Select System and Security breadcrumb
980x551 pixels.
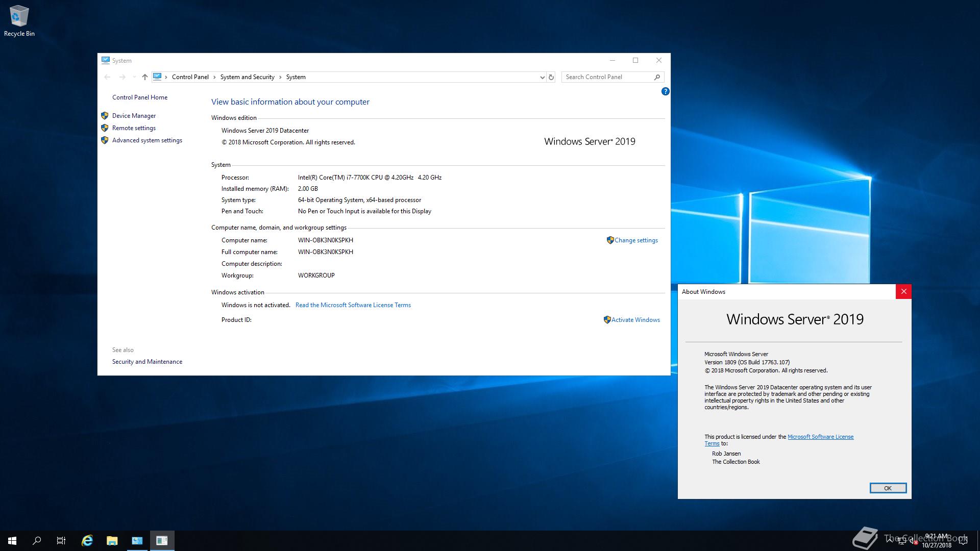coord(248,77)
